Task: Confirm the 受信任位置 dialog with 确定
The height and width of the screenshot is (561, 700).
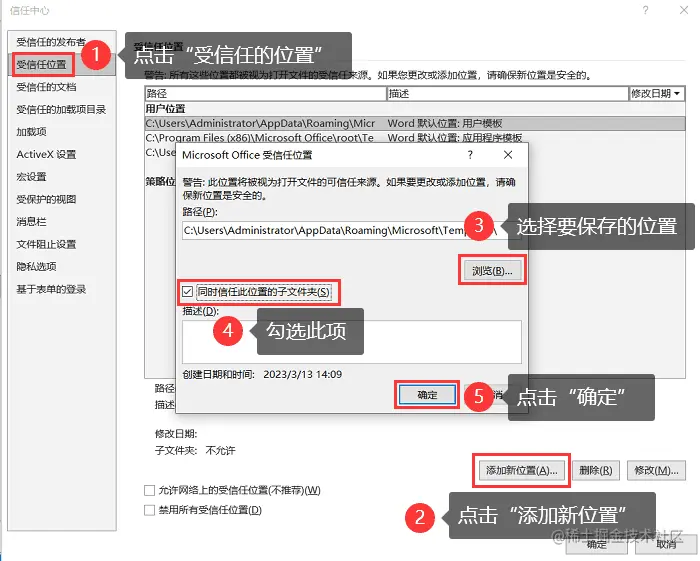Action: [427, 395]
